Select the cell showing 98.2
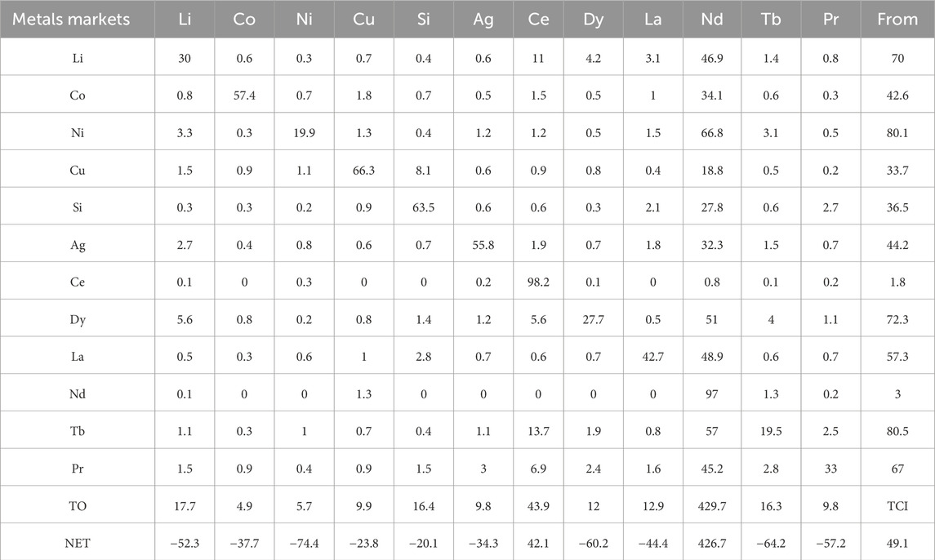Screen dimensions: 935x560 [538, 282]
